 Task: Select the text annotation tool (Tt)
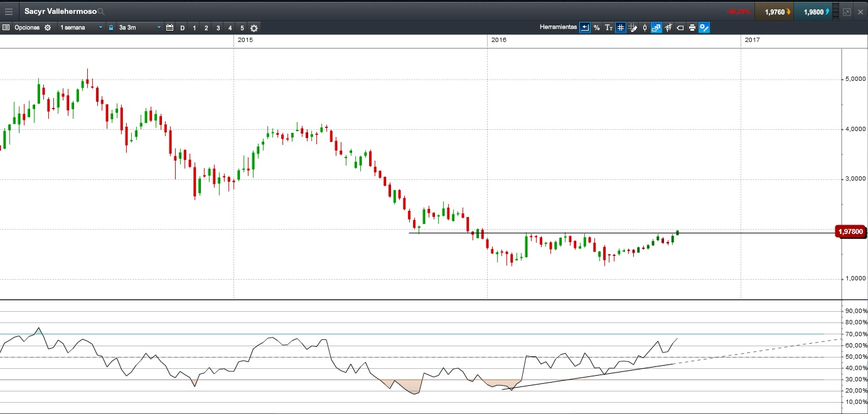(608, 28)
